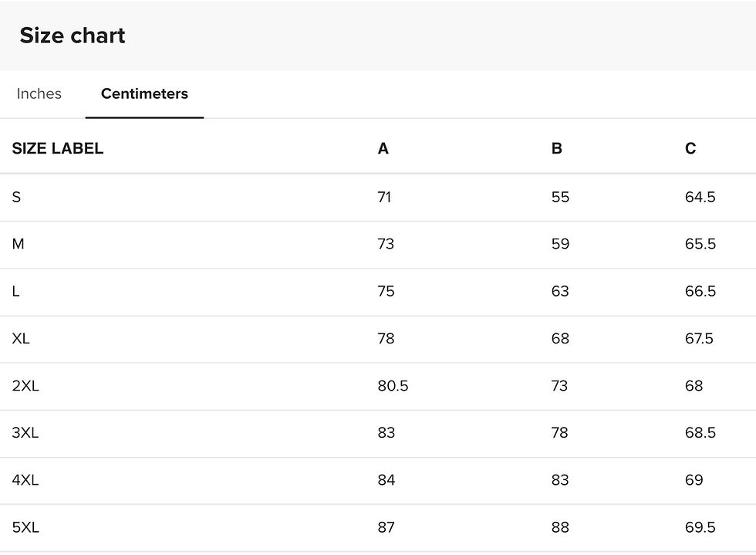Select the 5XL size row label
This screenshot has height=555, width=756.
pyautogui.click(x=25, y=527)
